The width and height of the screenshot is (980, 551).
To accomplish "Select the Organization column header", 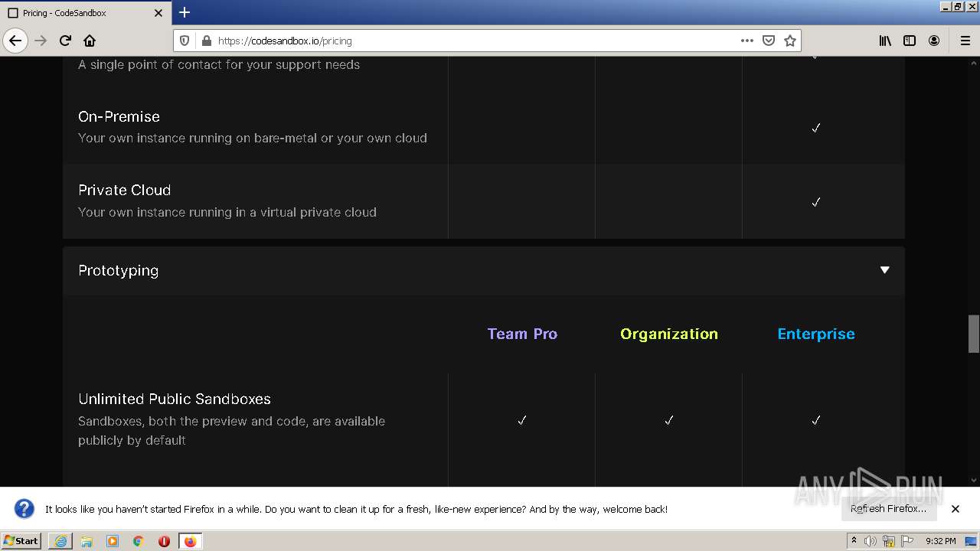I will pos(669,334).
